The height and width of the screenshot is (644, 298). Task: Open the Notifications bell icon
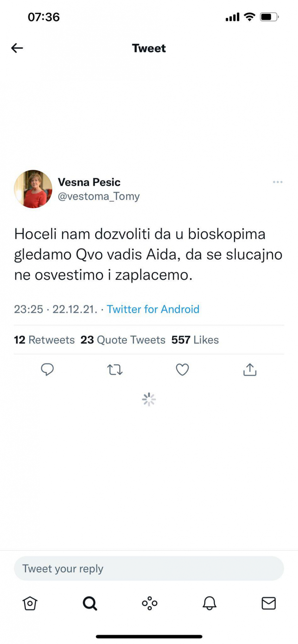coord(209,603)
